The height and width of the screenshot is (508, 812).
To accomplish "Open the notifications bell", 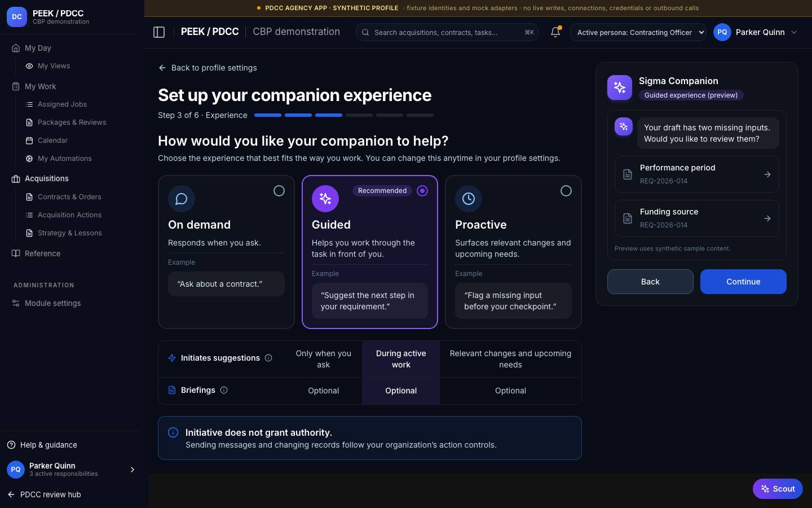I will click(x=555, y=32).
